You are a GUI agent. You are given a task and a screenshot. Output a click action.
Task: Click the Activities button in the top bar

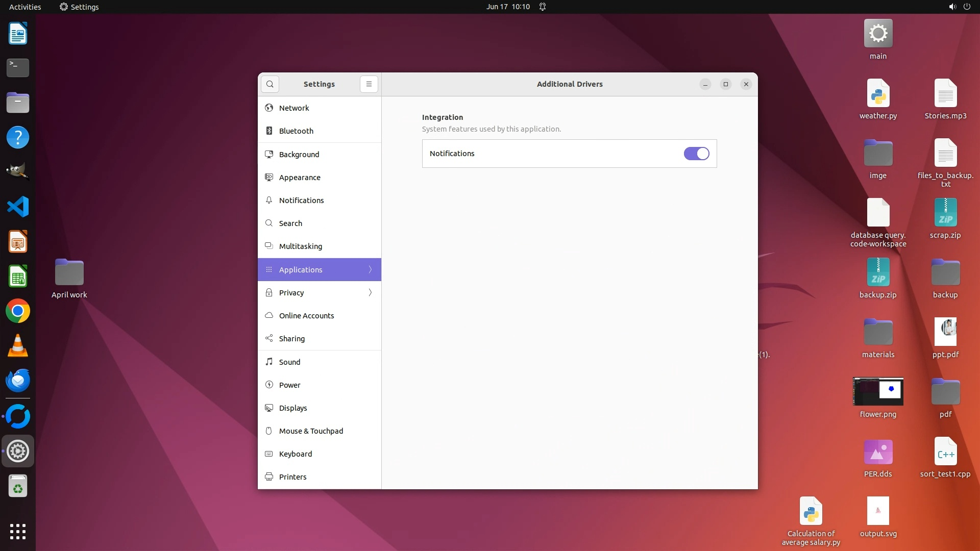click(x=25, y=7)
